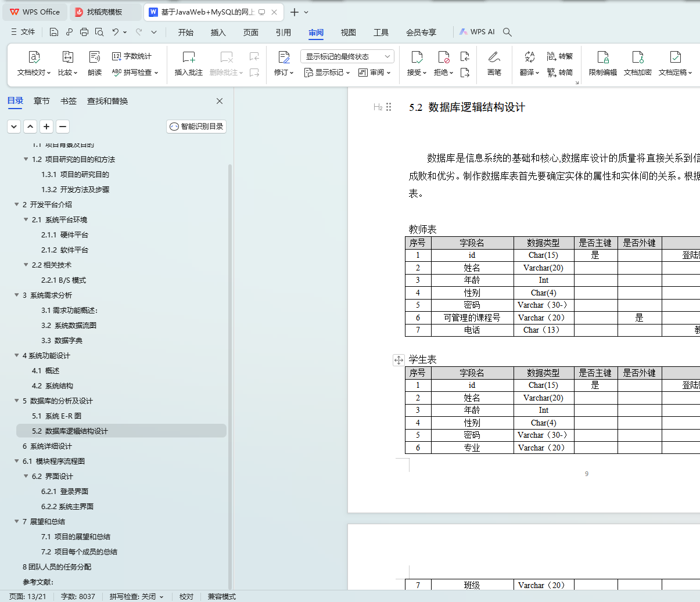Jump to 5.1 系统 E-R 图 in outline
Viewport: 700px width, 602px height.
click(57, 416)
